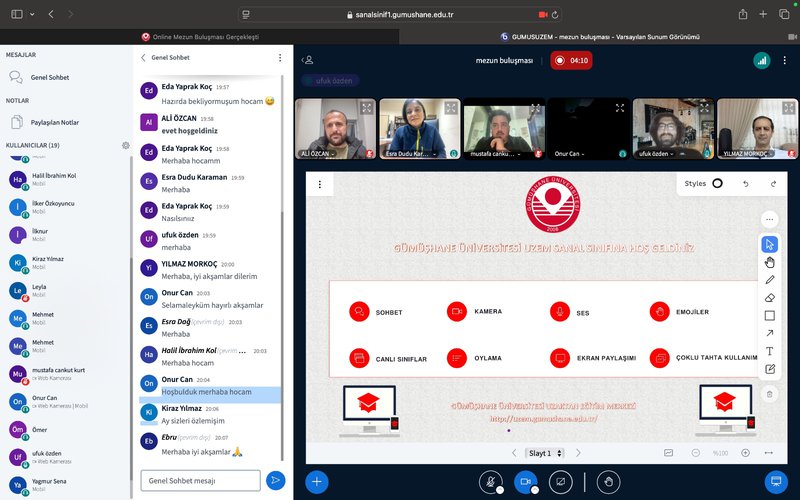Undo last whiteboard action
800x500 pixels.
pyautogui.click(x=746, y=184)
